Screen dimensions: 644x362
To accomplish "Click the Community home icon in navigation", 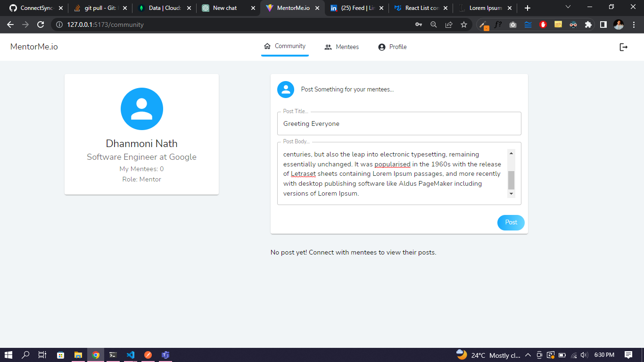I will tap(267, 46).
